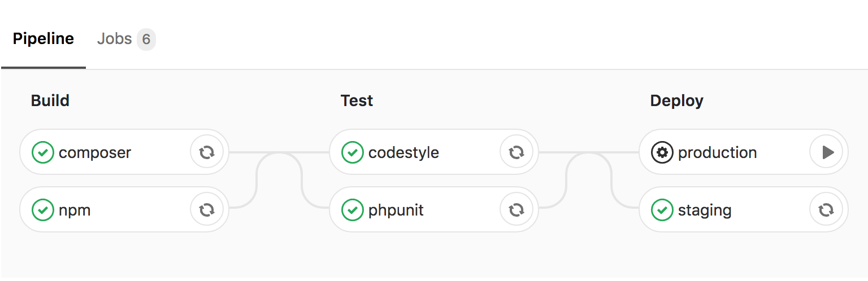The image size is (868, 281).
Task: Open the npm job link
Action: click(75, 210)
